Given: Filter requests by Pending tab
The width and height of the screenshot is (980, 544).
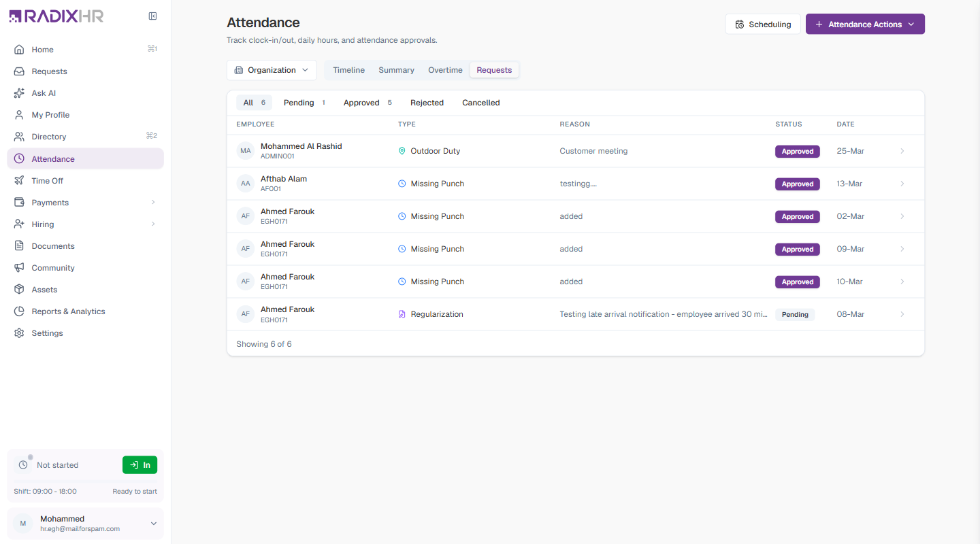Looking at the screenshot, I should [x=305, y=103].
